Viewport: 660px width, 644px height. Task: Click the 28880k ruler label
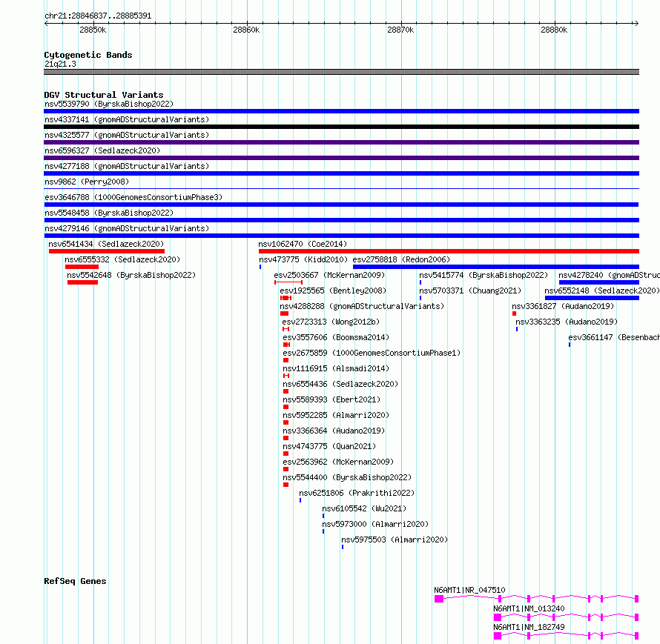(554, 30)
